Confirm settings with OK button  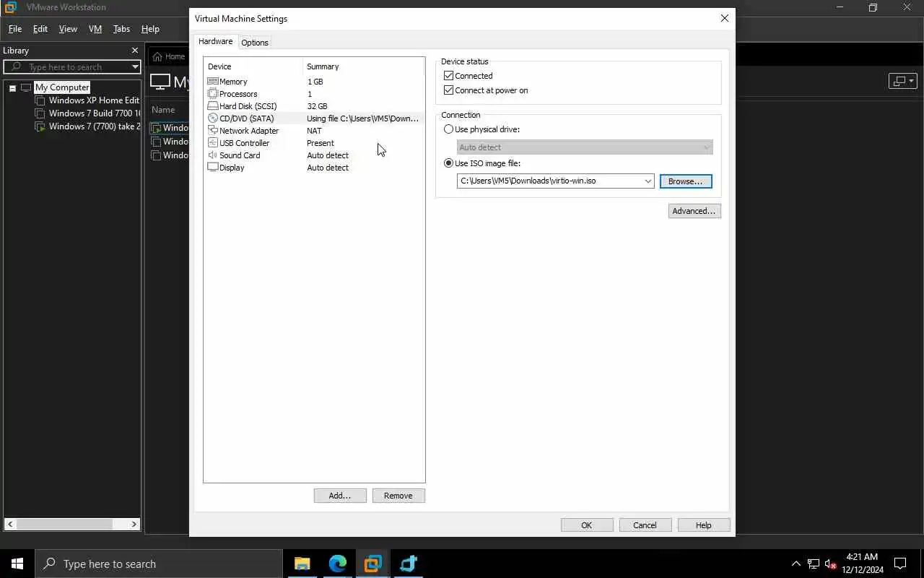click(587, 525)
